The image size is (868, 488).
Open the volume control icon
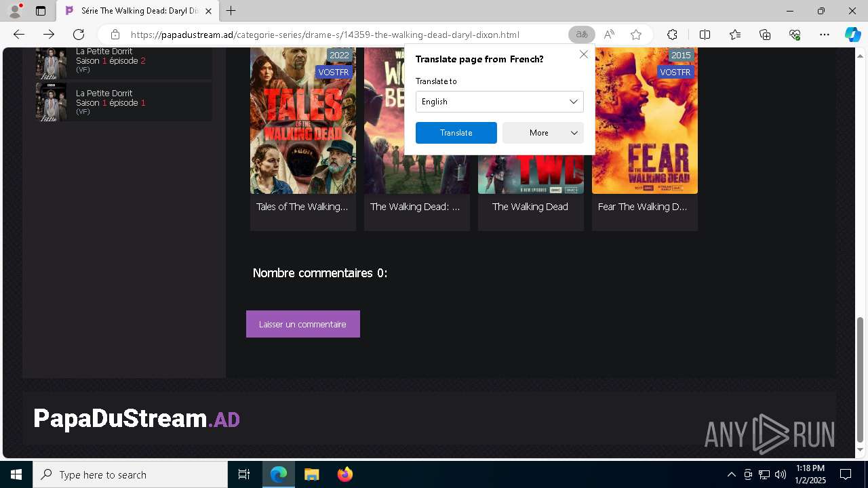(780, 474)
